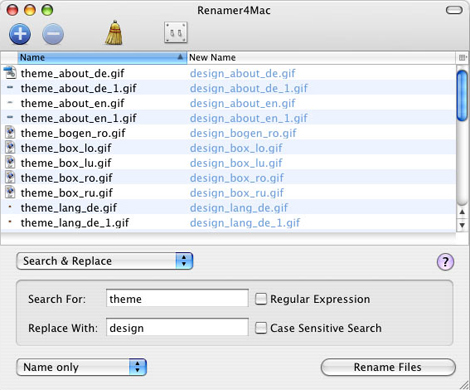Click into the Search For field containing theme
Screen dimensions: 470x390
(177, 299)
